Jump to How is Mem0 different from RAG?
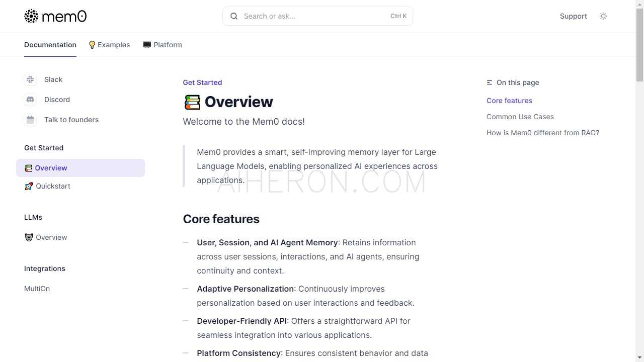The image size is (644, 362). pos(543,133)
